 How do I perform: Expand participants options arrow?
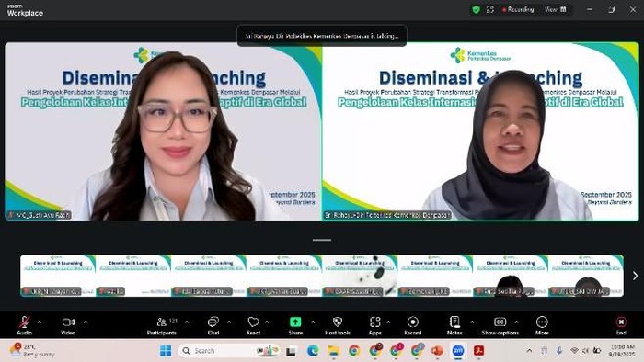(187, 322)
